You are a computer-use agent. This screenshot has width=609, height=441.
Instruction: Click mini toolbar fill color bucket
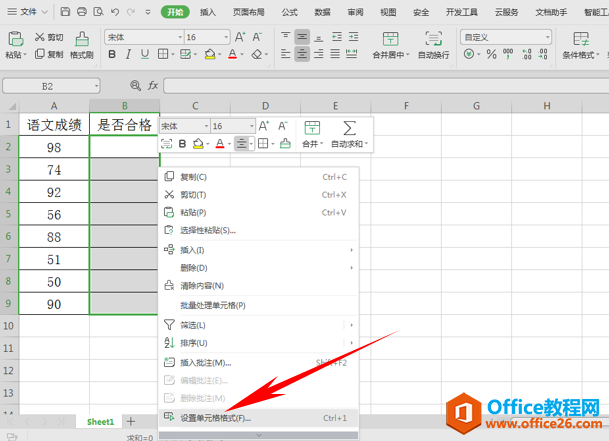(198, 144)
